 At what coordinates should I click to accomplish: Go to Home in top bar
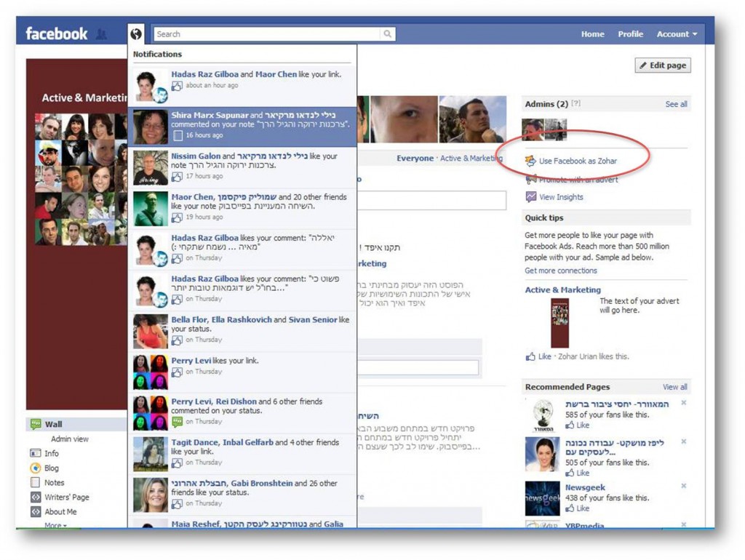[x=592, y=33]
